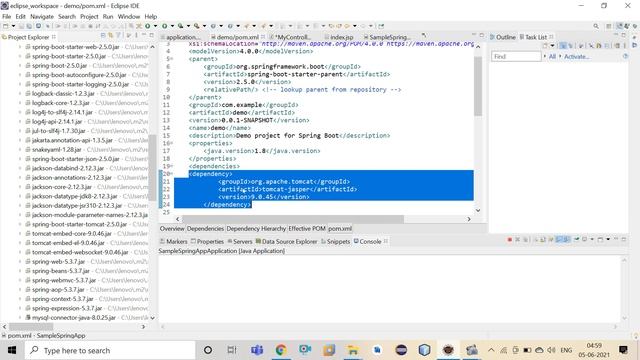Open the File menu
This screenshot has height=360, width=640.
(x=7, y=16)
